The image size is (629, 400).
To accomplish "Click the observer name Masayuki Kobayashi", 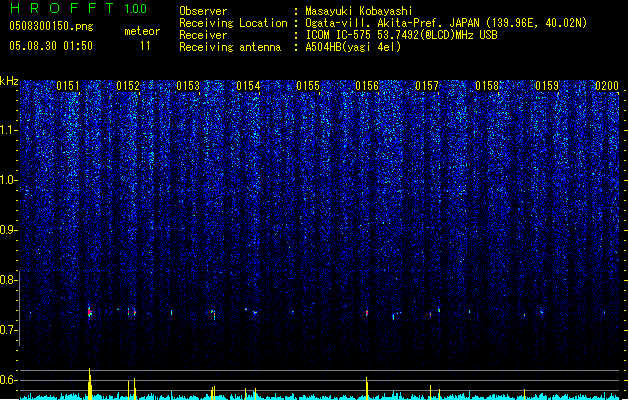I will pos(359,11).
